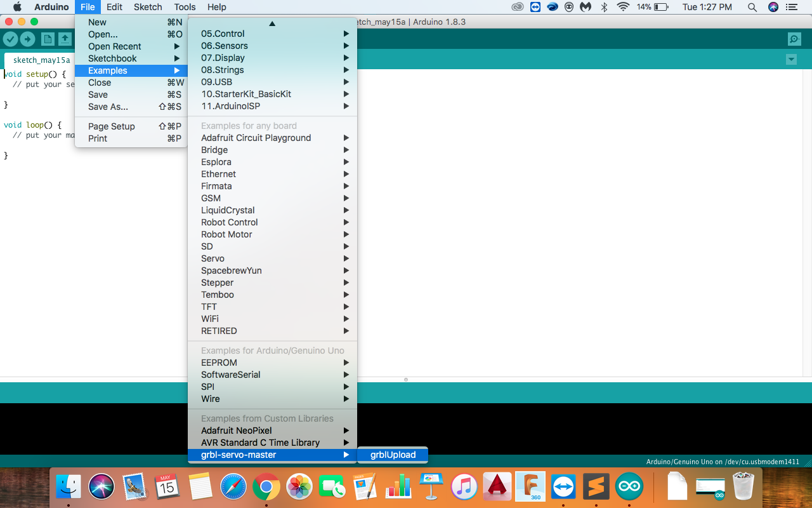This screenshot has width=812, height=508.
Task: Click the Open sketch toolbar icon
Action: 65,39
